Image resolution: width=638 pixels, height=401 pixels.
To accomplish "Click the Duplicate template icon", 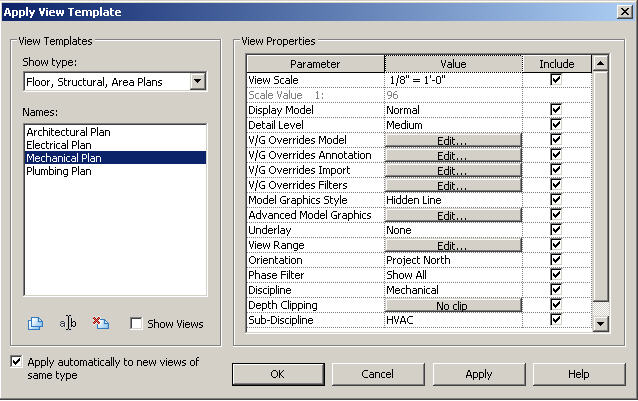I will [35, 324].
